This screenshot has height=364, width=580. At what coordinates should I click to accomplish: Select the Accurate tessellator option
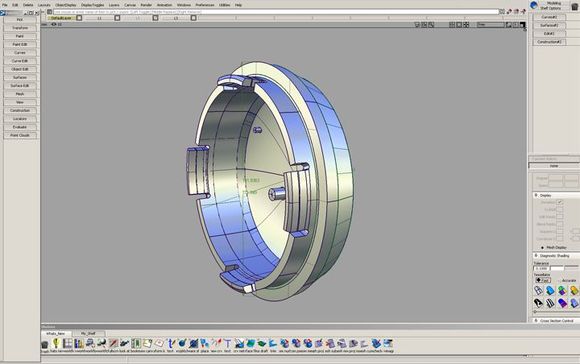tap(567, 280)
